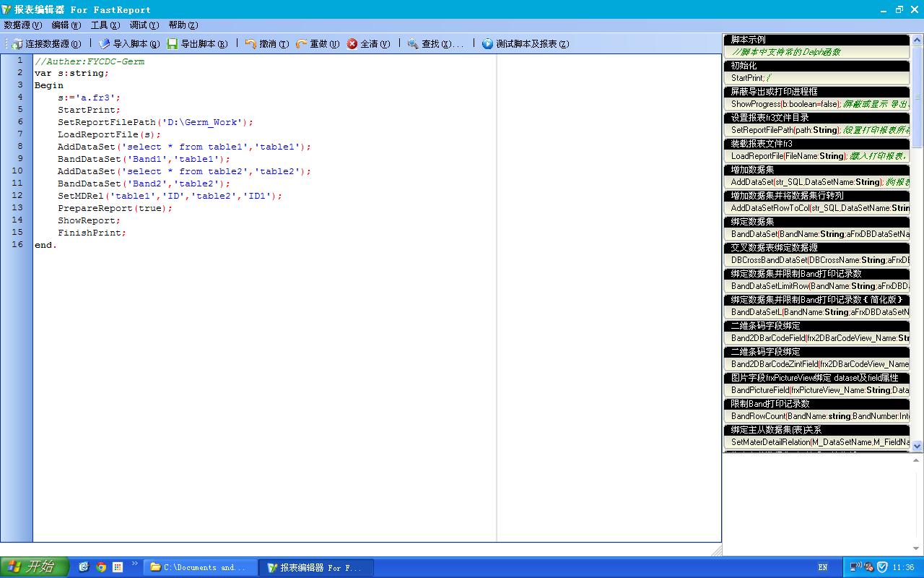This screenshot has height=578, width=924.
Task: Open the 编辑 menu
Action: 66,25
